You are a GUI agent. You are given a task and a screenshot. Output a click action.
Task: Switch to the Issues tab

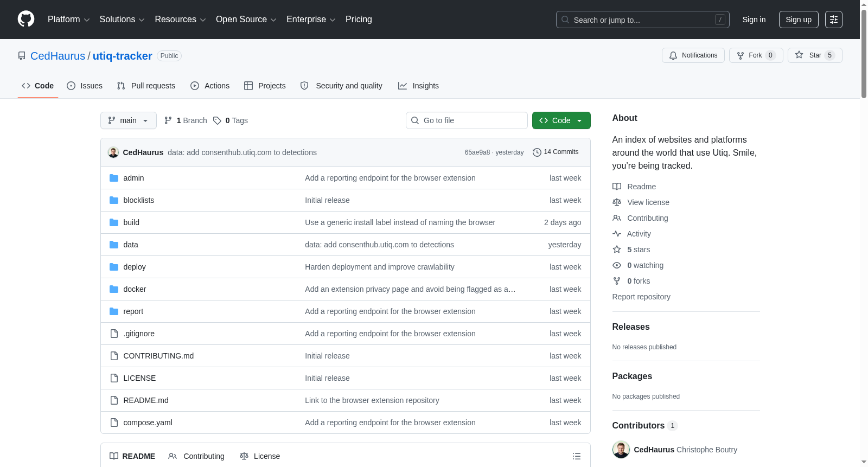click(85, 86)
